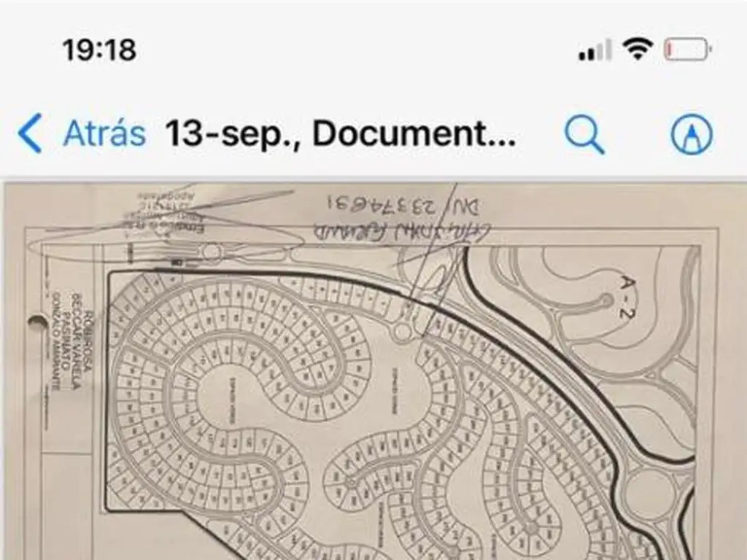Open search with the magnifying glass icon
747x560 pixels.
584,135
